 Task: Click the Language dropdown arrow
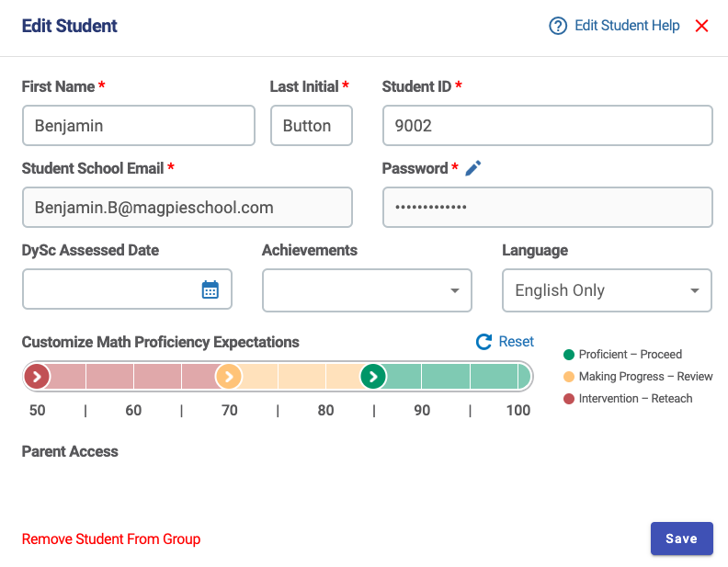(695, 291)
